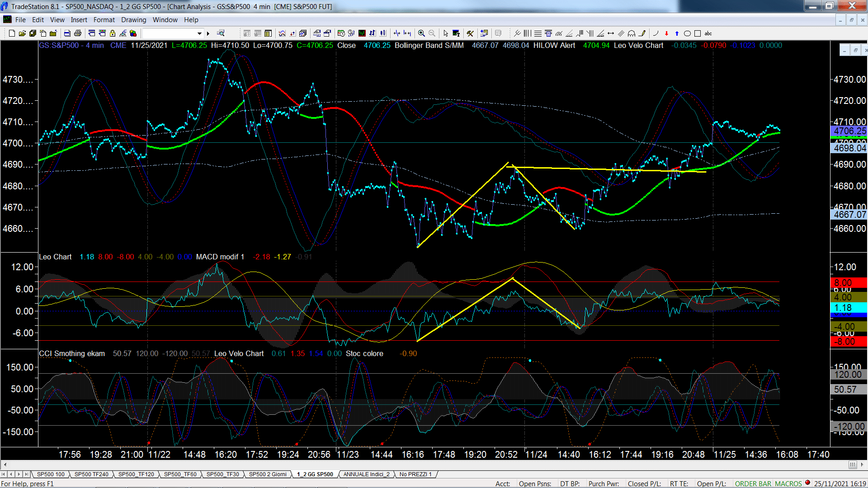Select the blue up arrow drawing tool
Image resolution: width=868 pixels, height=488 pixels.
[677, 33]
